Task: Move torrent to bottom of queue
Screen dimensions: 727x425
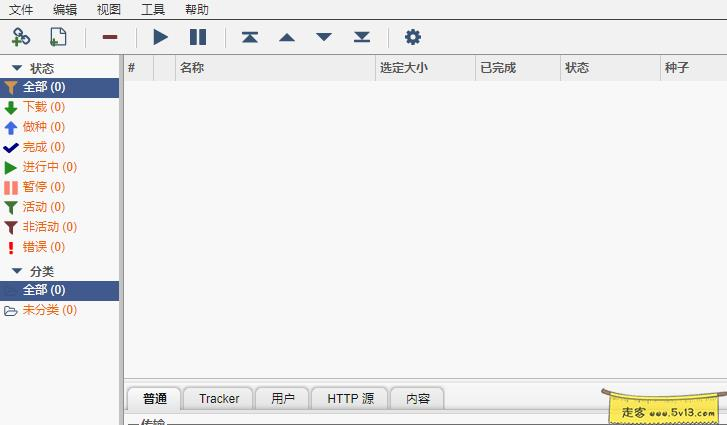Action: coord(362,37)
